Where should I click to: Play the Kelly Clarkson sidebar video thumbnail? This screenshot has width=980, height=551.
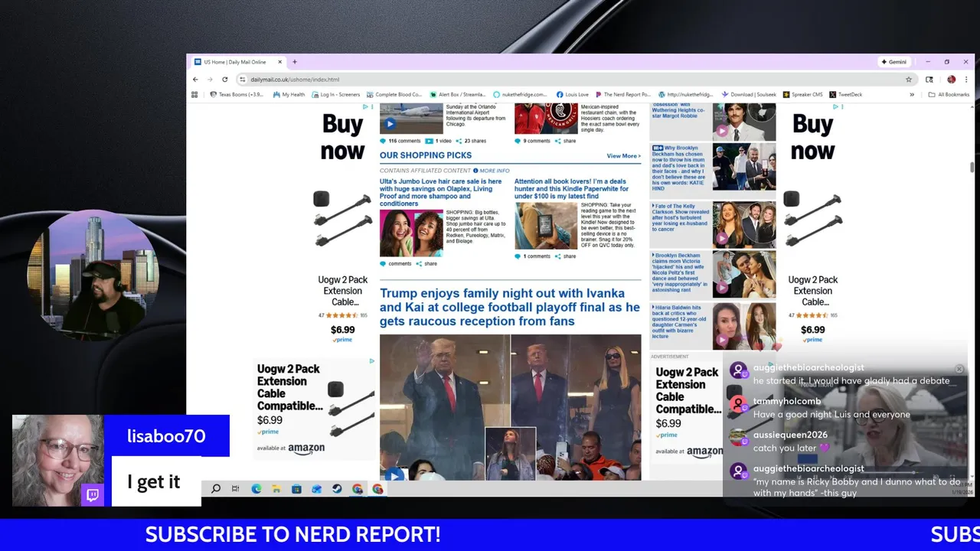721,238
